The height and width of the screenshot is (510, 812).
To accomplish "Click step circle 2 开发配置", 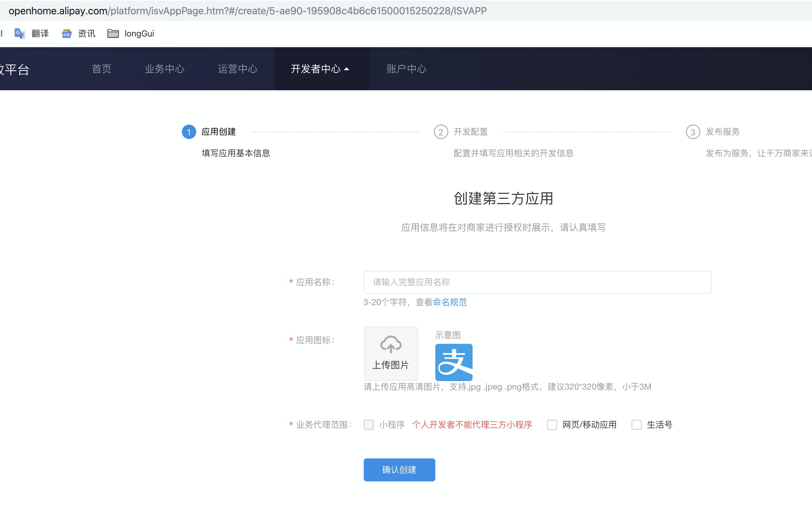I will point(440,132).
